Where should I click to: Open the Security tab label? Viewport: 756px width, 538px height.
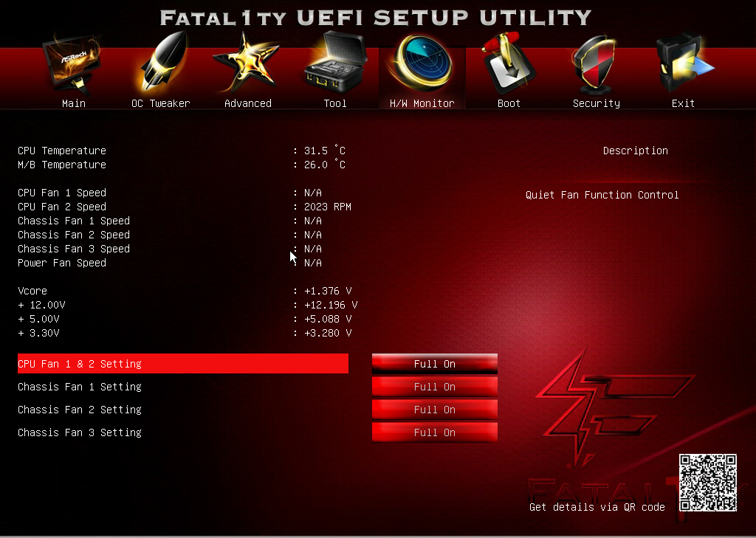point(597,103)
